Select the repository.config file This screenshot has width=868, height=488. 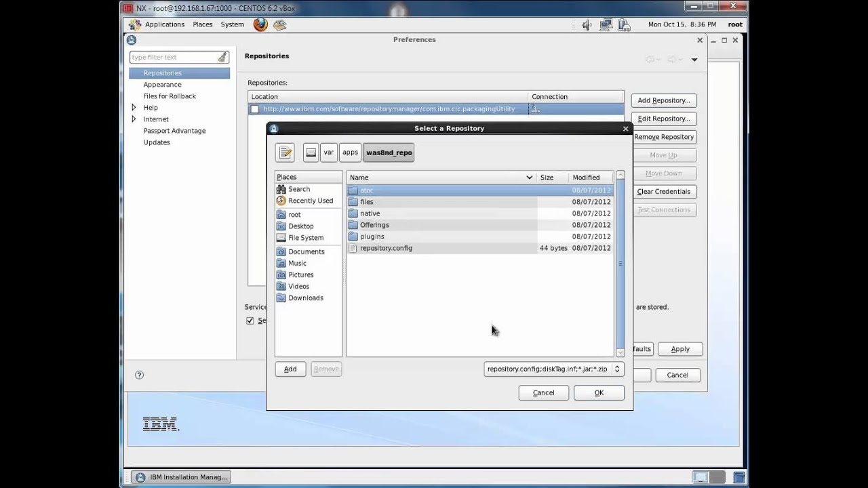(x=479, y=248)
